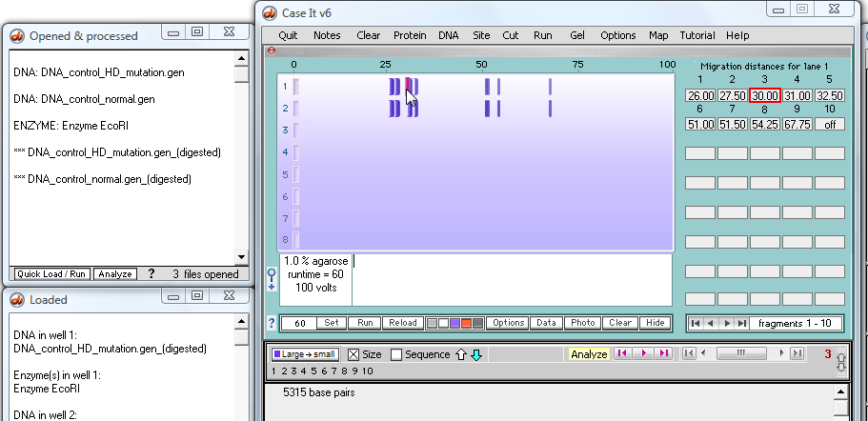Image resolution: width=868 pixels, height=421 pixels.
Task: Click the cyan down arrow beside Sequence
Action: 476,354
